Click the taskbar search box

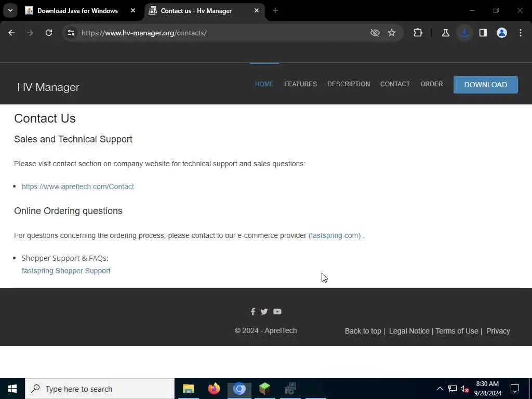point(100,389)
